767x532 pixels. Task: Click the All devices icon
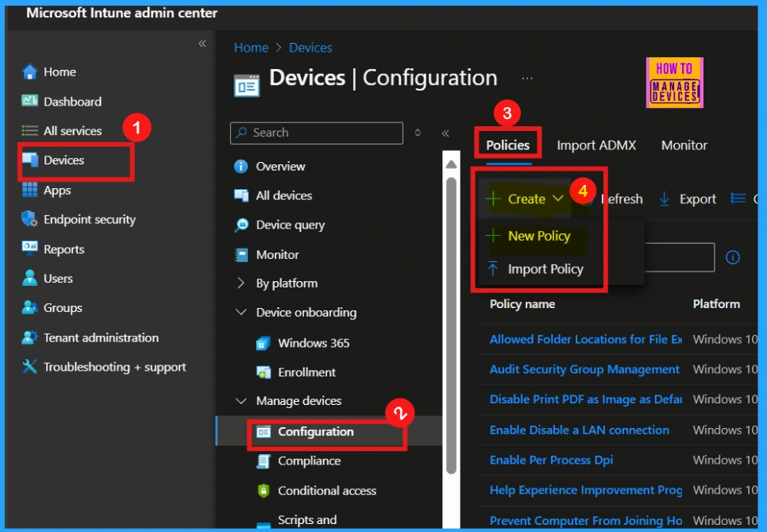pyautogui.click(x=241, y=195)
